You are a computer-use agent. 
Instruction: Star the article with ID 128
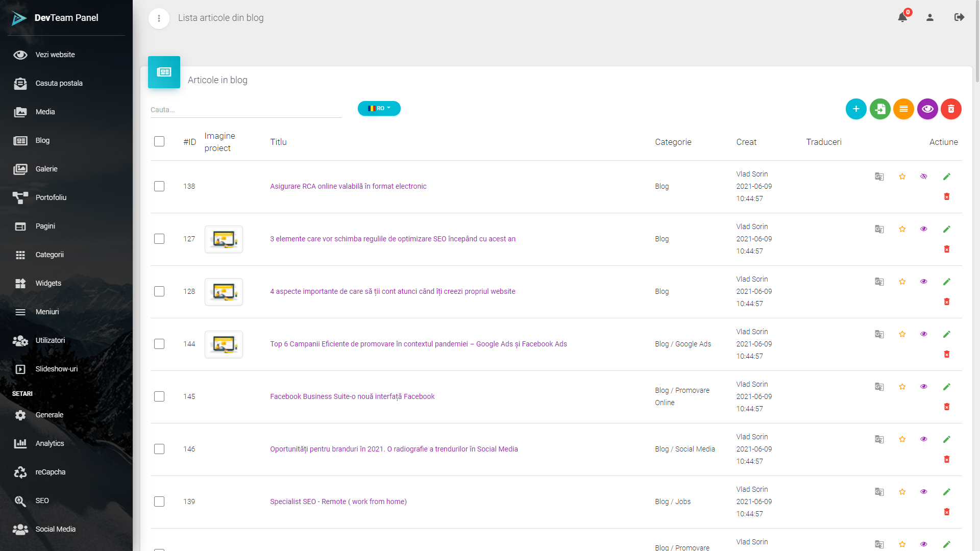(x=902, y=282)
